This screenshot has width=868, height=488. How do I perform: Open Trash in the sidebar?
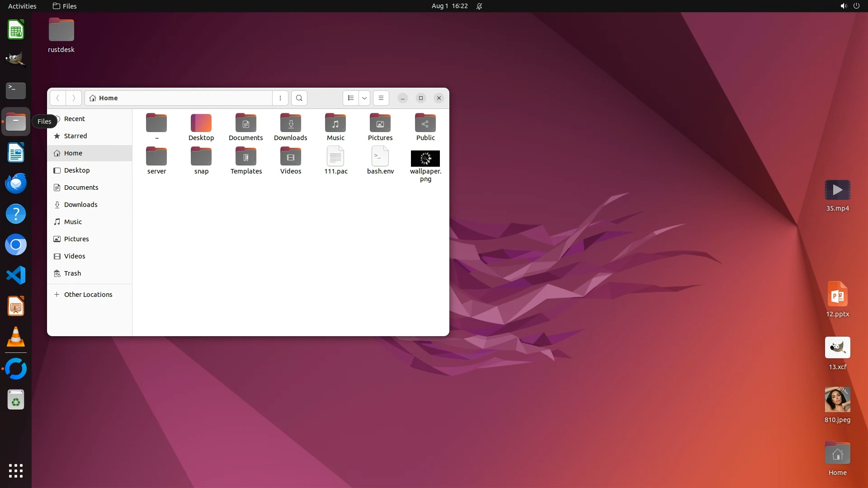pos(72,273)
